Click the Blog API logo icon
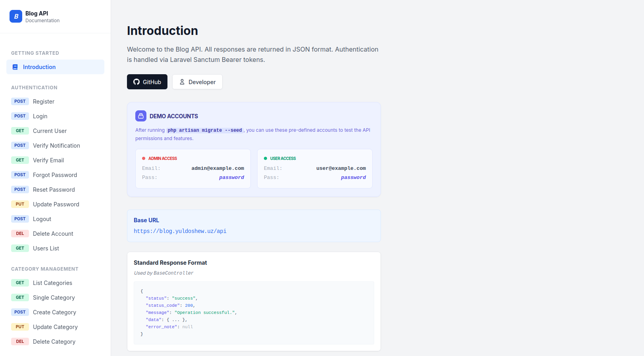This screenshot has height=356, width=644. coord(16,16)
